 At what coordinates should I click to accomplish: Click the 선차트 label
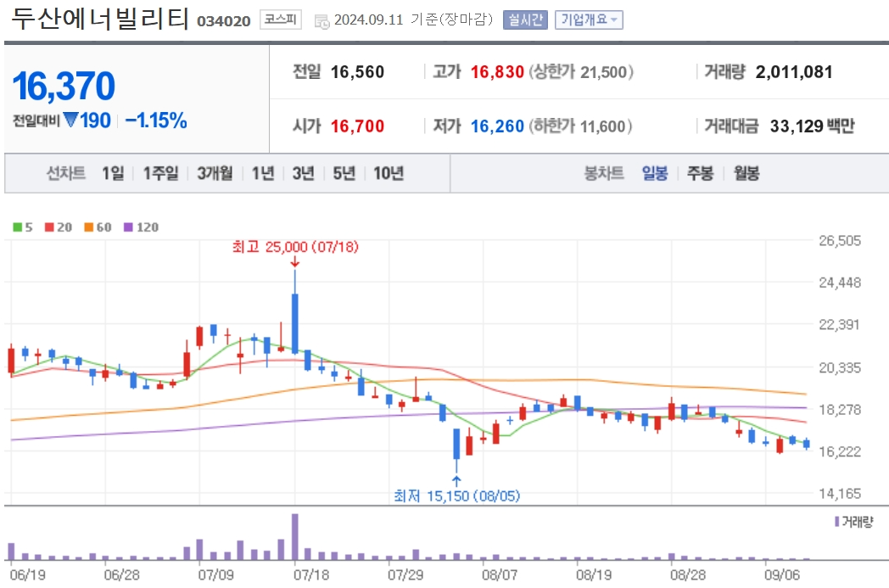pos(66,173)
